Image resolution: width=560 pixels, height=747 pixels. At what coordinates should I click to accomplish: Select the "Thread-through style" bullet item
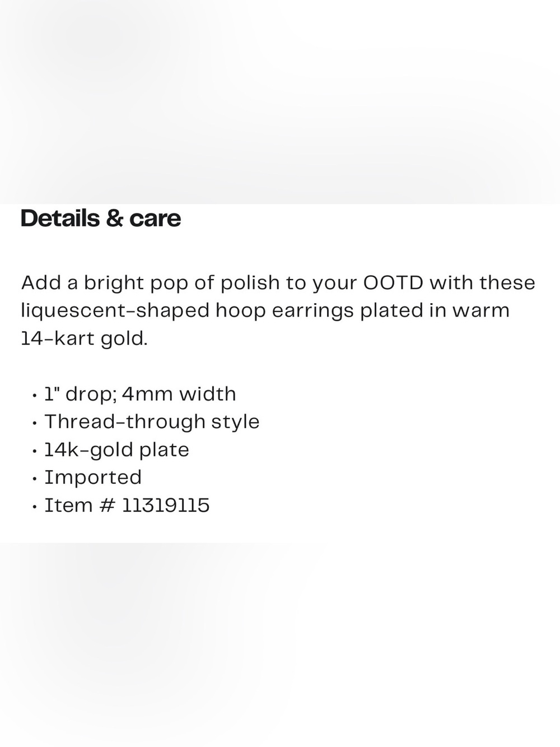click(x=152, y=422)
